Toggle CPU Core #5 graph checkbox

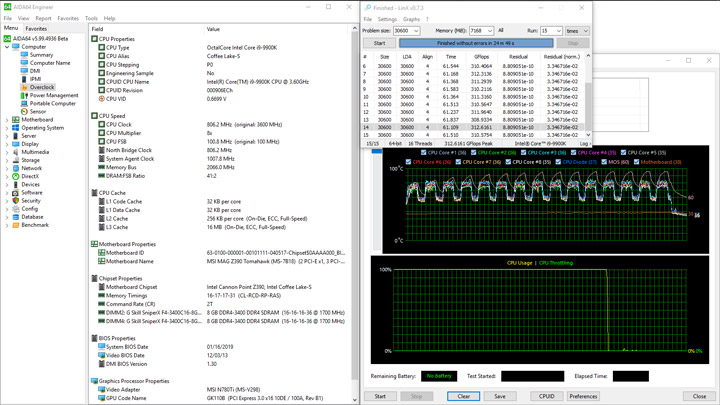click(624, 152)
